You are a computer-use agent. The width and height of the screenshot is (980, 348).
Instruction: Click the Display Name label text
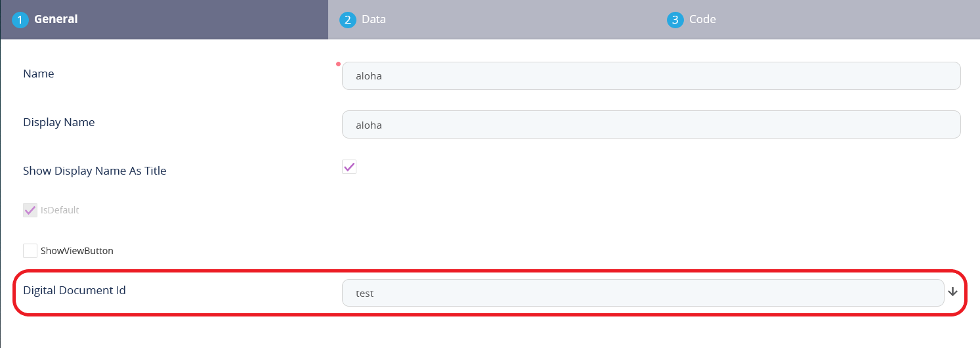[x=59, y=122]
